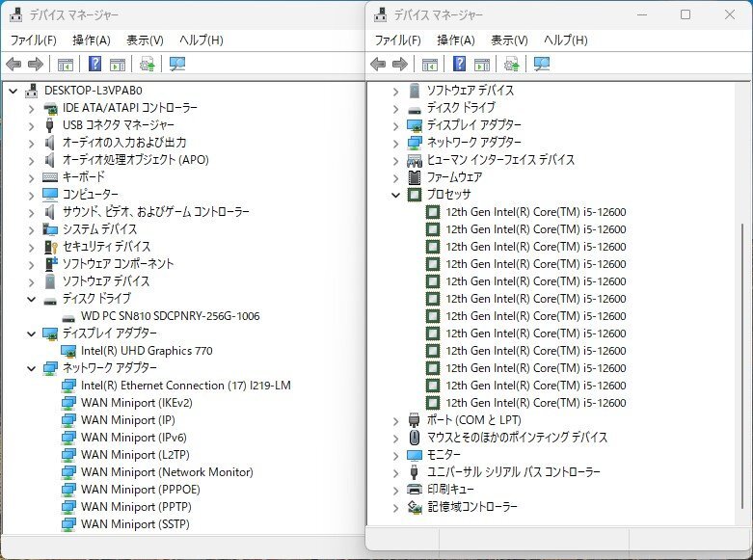Screen dimensions: 753x560
Task: Select WAN Miniport (Network Monitor) adapter
Action: click(167, 472)
